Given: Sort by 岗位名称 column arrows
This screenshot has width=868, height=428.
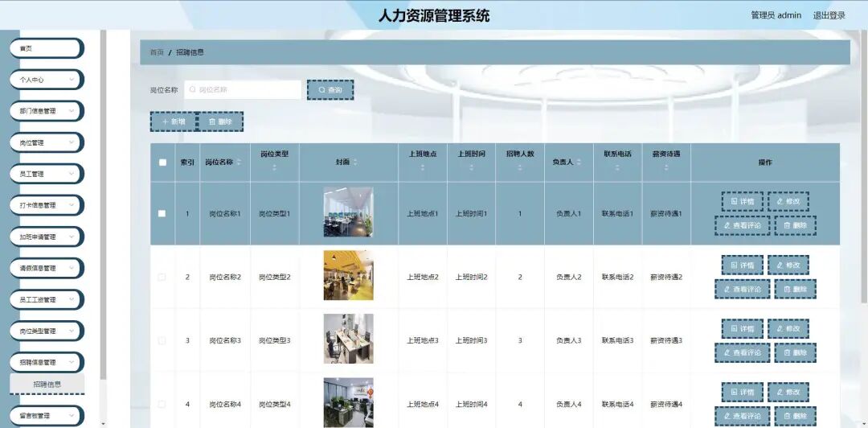Looking at the screenshot, I should [240, 163].
